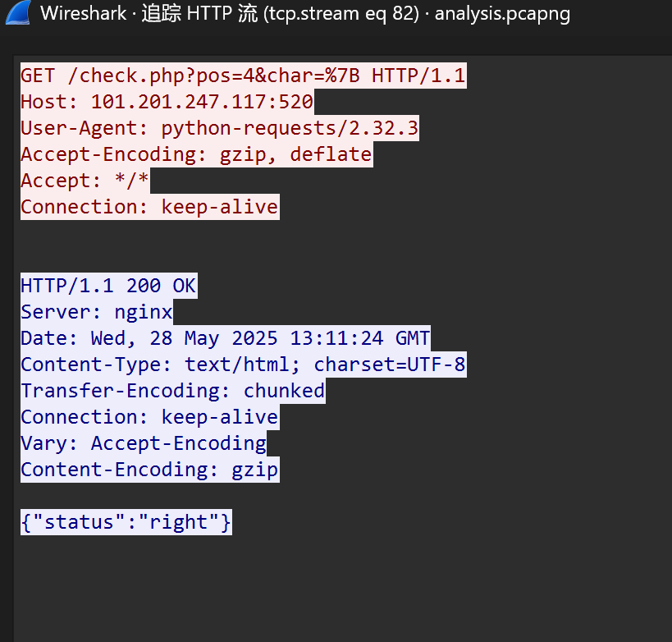Click the Content-Encoding: gzip line
672x642 pixels.
click(149, 470)
